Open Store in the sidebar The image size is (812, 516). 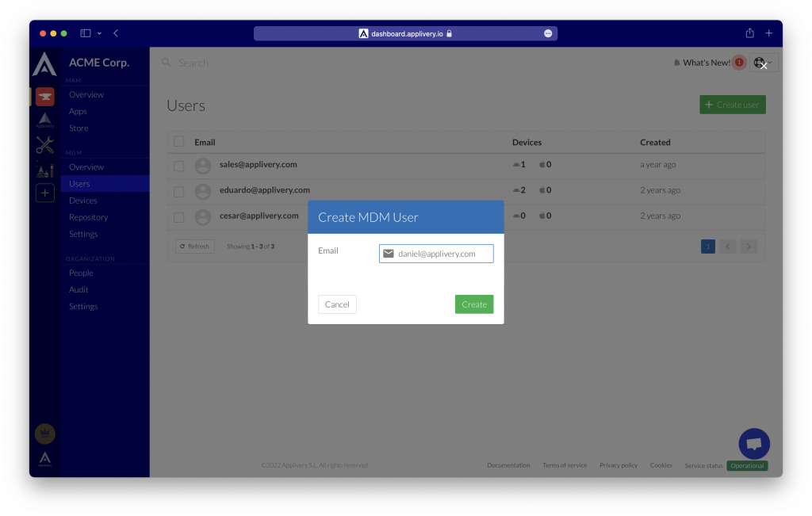click(x=79, y=128)
